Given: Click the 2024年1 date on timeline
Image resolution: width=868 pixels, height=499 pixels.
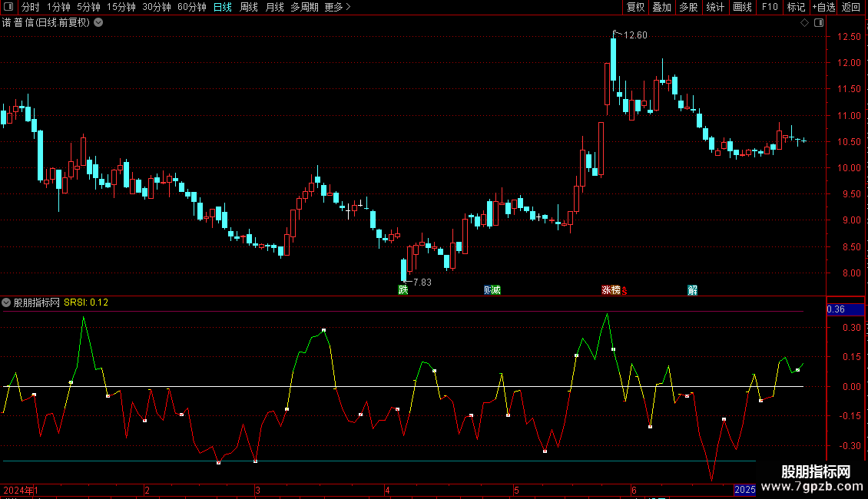Looking at the screenshot, I should [21, 490].
